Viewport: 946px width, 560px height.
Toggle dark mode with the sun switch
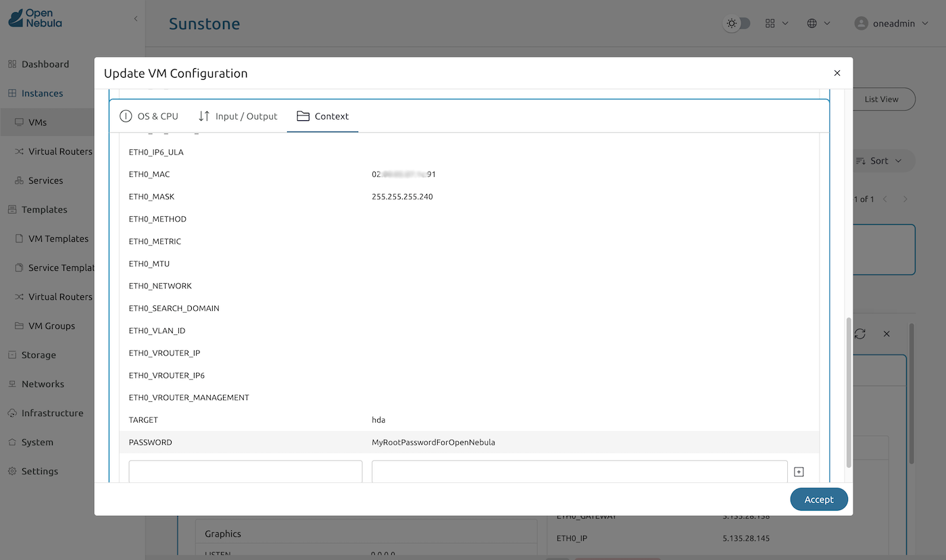coord(737,22)
